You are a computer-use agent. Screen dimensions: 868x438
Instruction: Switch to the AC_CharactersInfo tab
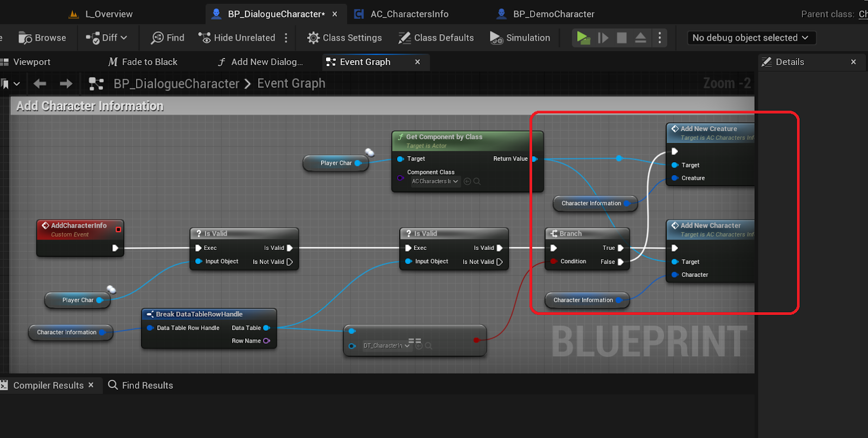pyautogui.click(x=409, y=14)
